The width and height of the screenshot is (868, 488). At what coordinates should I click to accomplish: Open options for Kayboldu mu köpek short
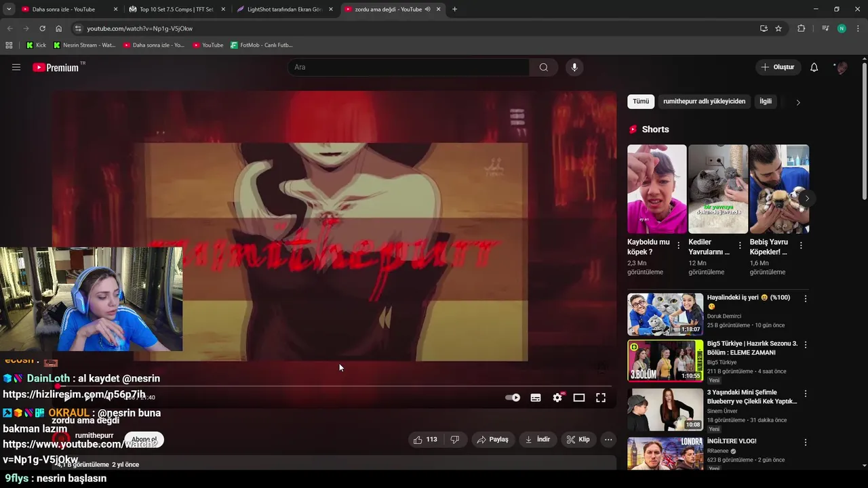679,246
